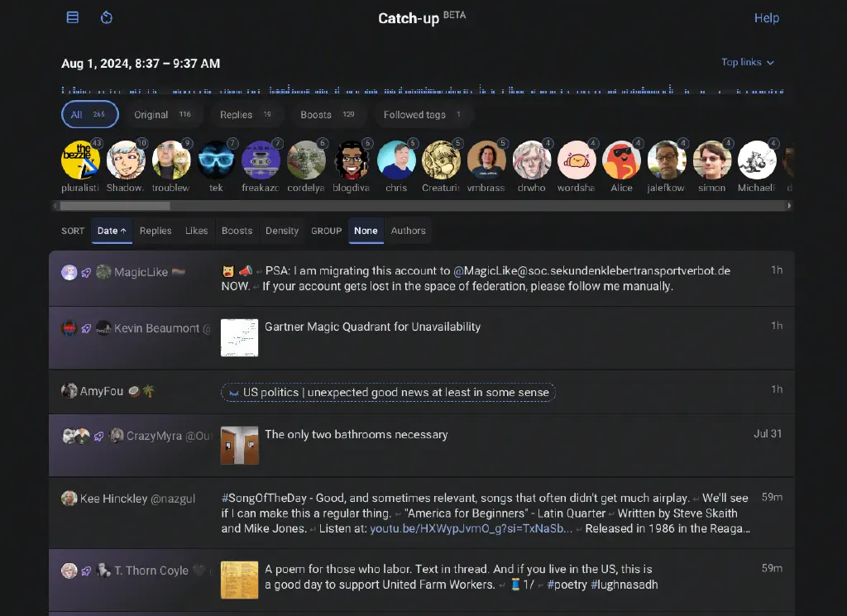The height and width of the screenshot is (616, 847).
Task: Filter by tek author avatar
Action: (216, 160)
